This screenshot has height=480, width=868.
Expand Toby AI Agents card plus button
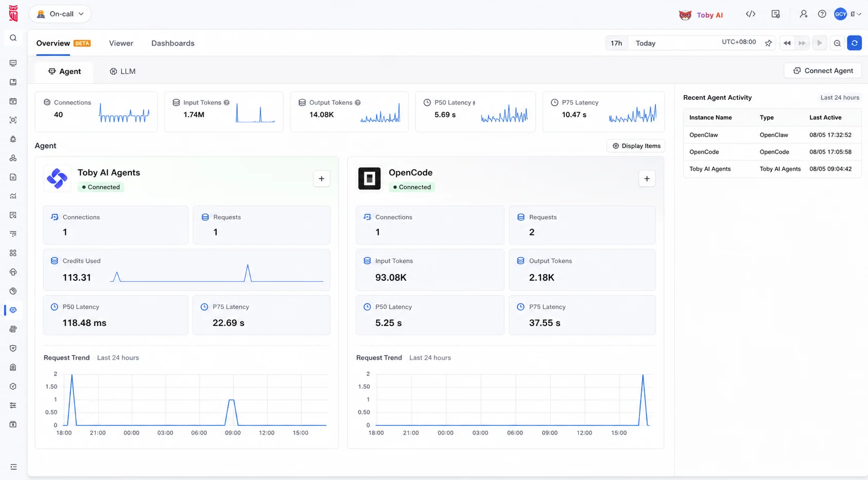click(322, 179)
